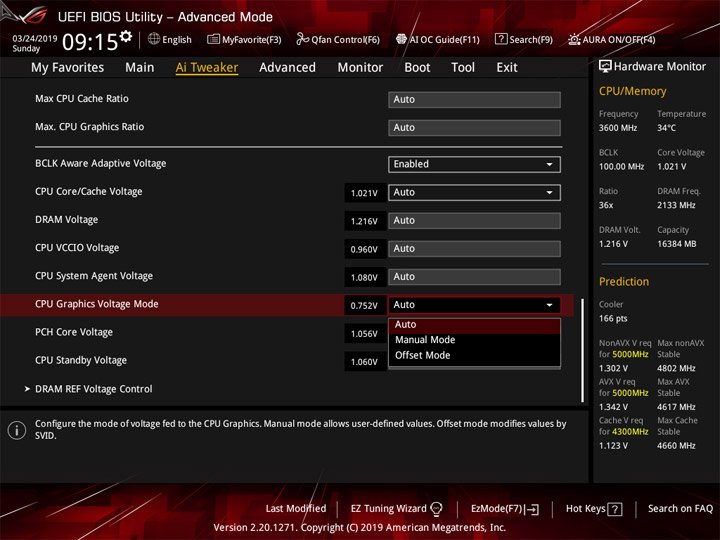
Task: Click the settings list vertical scrollbar
Action: (582, 350)
